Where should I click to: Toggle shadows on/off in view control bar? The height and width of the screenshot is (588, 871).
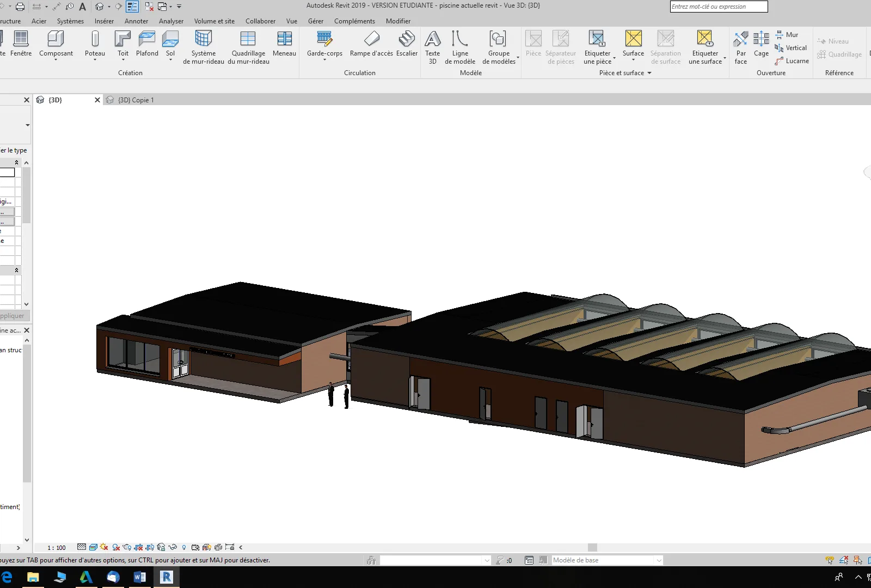[x=116, y=547]
